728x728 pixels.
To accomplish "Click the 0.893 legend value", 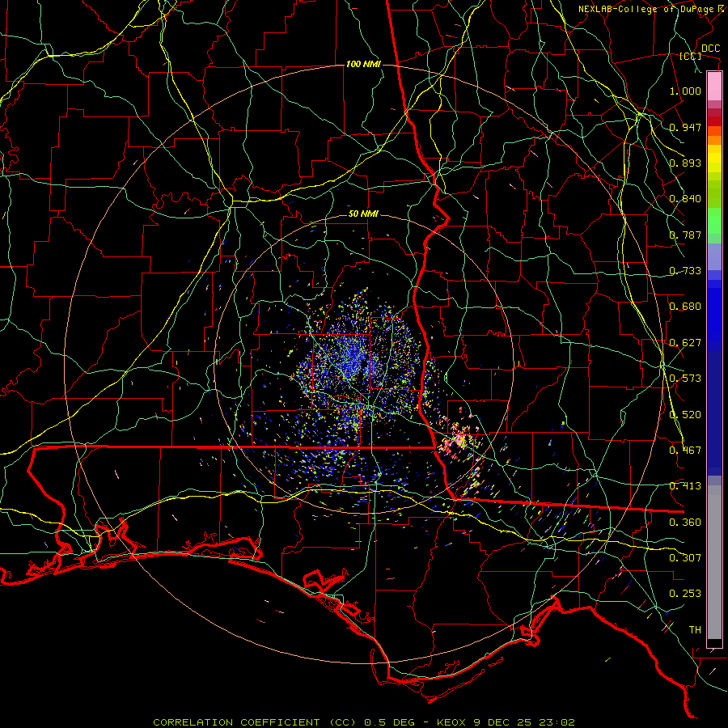I will tap(685, 163).
